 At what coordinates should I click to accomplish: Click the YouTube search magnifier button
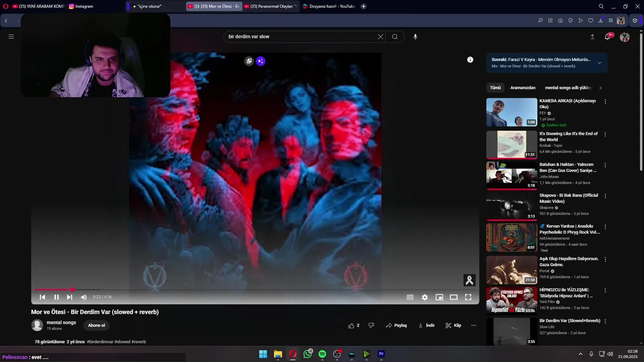pyautogui.click(x=395, y=37)
